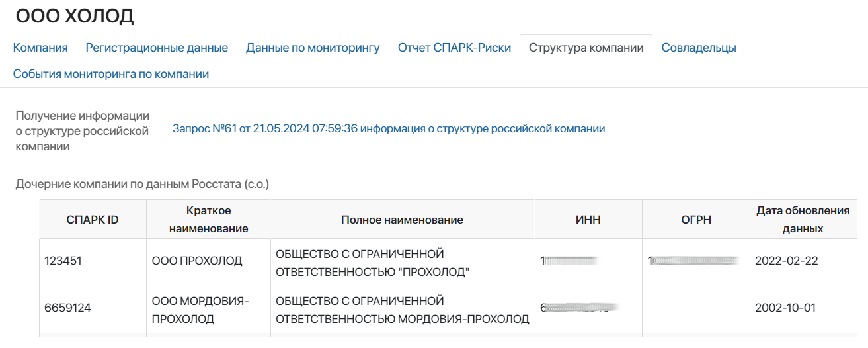
Task: Select the Структура компании tab
Action: 586,48
